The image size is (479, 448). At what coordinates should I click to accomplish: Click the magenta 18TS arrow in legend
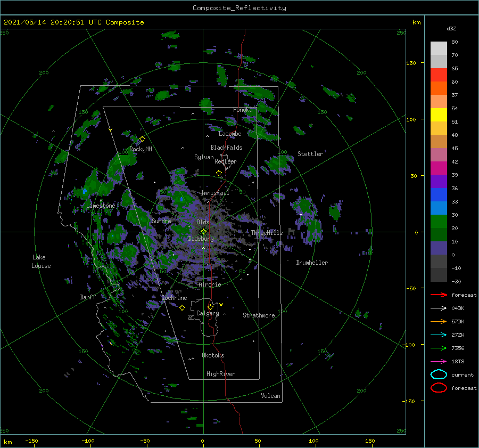(439, 362)
